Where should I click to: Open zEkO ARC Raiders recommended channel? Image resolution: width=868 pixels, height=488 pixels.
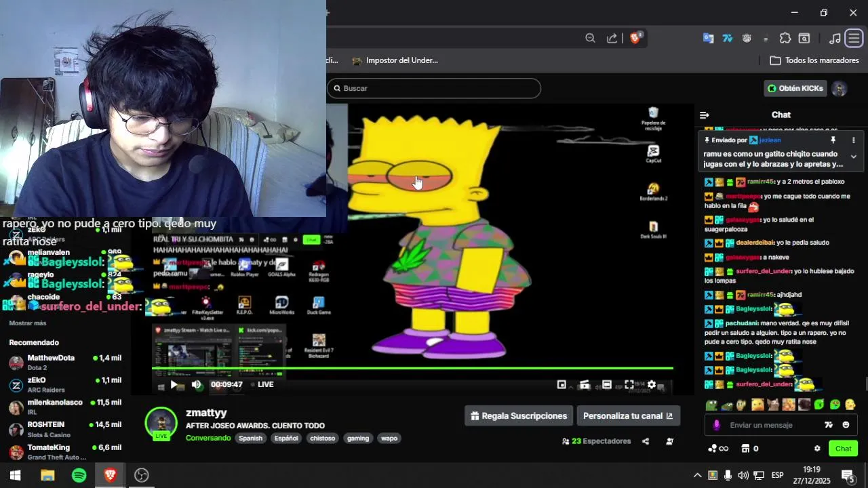pyautogui.click(x=66, y=385)
